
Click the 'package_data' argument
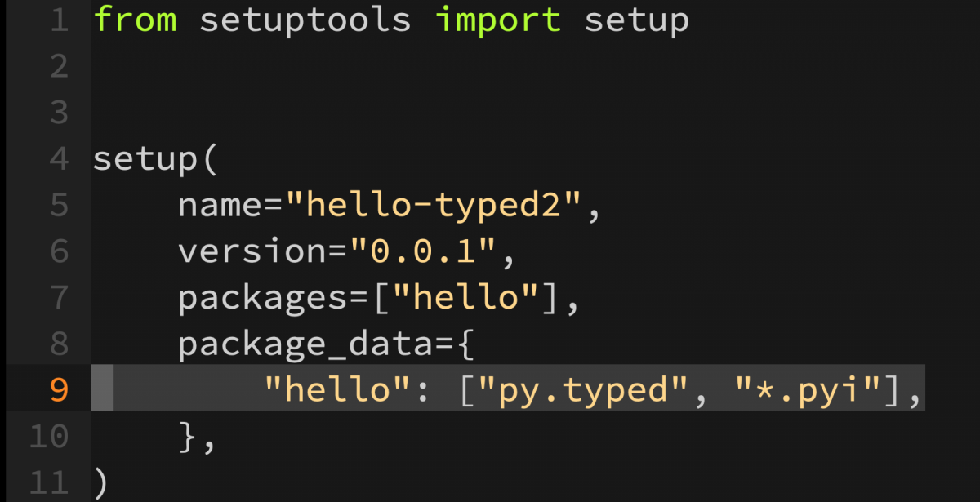click(305, 344)
